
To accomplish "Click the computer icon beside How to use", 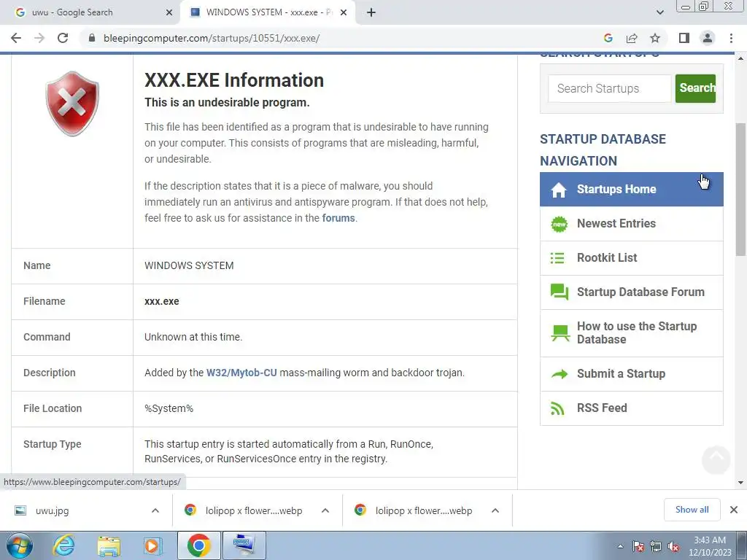I will pyautogui.click(x=560, y=332).
